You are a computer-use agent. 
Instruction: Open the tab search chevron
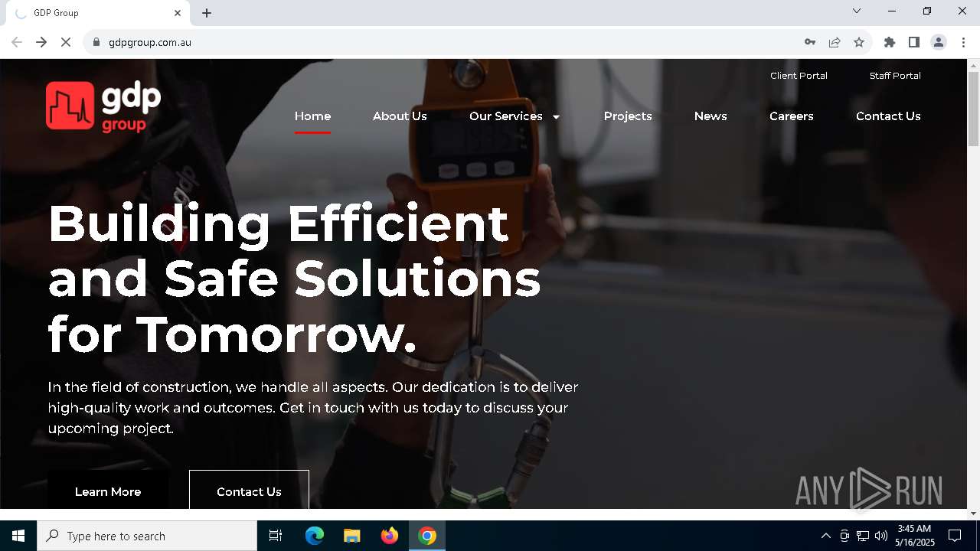857,11
